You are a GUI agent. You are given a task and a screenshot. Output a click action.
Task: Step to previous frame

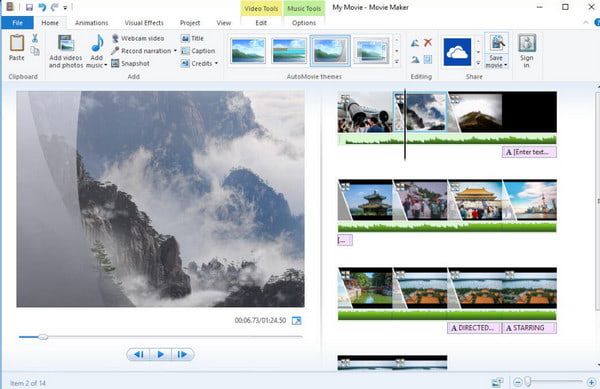[x=139, y=355]
